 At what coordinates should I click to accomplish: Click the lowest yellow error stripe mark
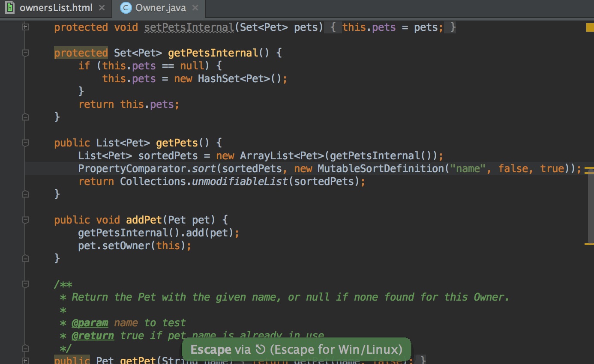(588, 244)
